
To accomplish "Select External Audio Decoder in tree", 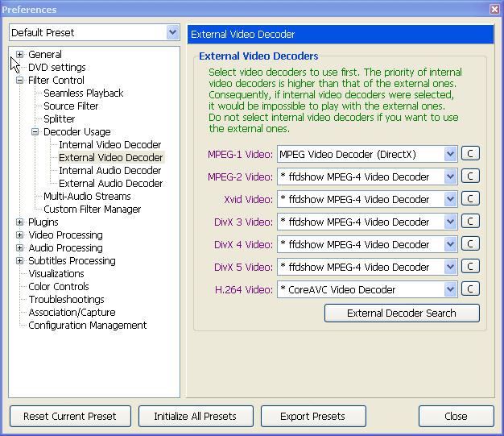I will [x=109, y=184].
